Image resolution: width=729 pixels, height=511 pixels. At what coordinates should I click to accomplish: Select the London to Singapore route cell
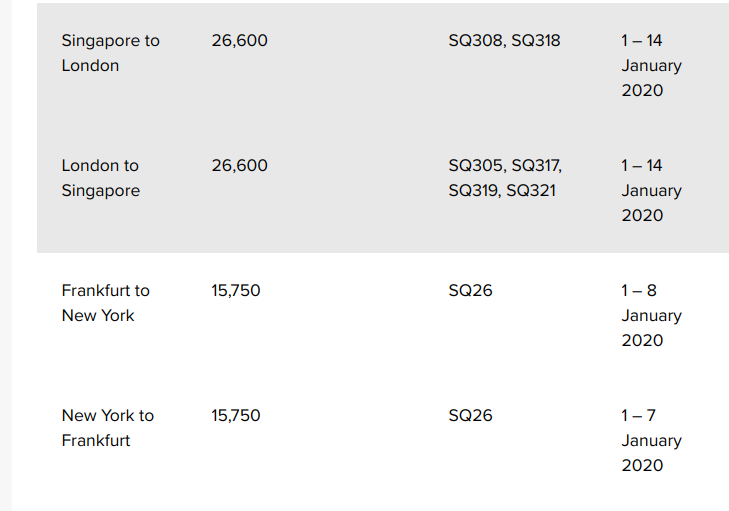click(x=100, y=178)
